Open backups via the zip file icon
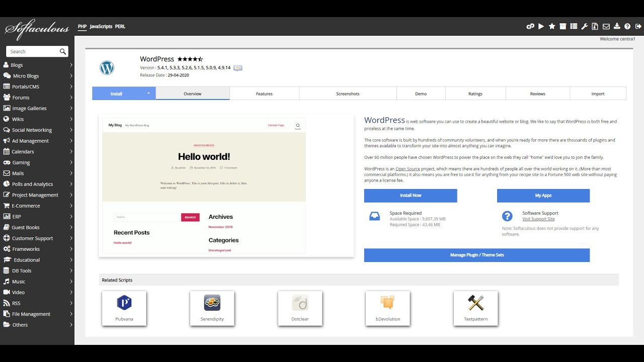The height and width of the screenshot is (362, 644). pos(595,27)
